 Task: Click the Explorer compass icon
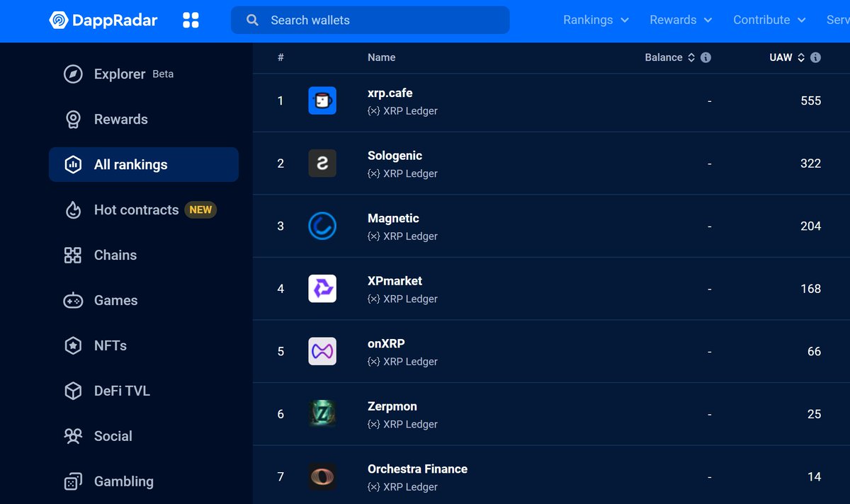click(x=73, y=74)
